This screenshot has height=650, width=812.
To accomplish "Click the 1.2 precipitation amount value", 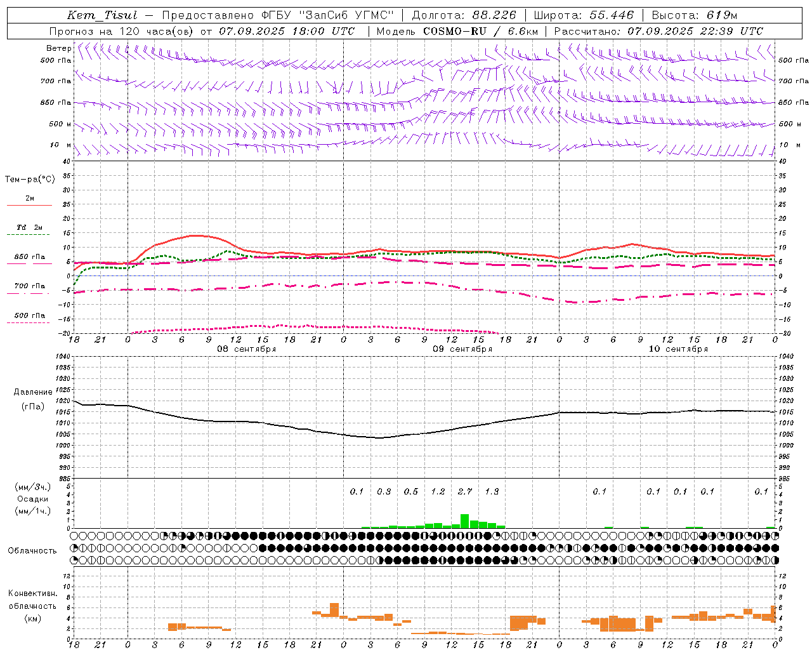I will coord(438,491).
